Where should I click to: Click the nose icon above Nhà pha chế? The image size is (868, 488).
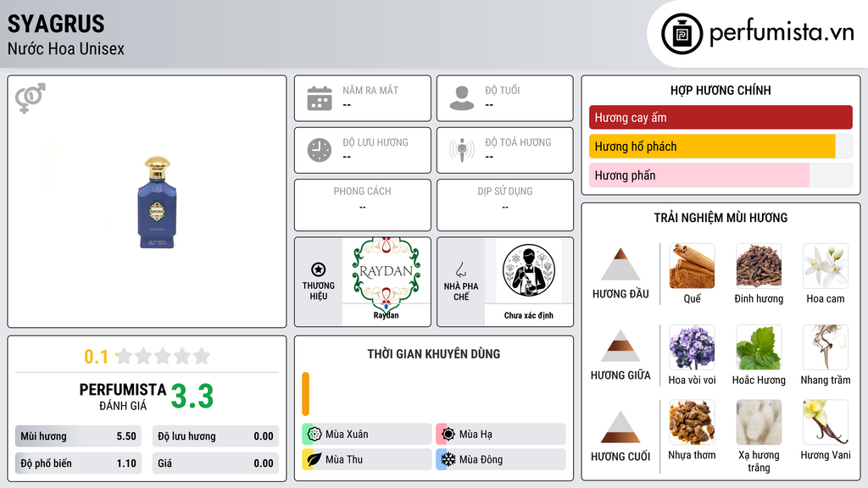click(x=460, y=269)
